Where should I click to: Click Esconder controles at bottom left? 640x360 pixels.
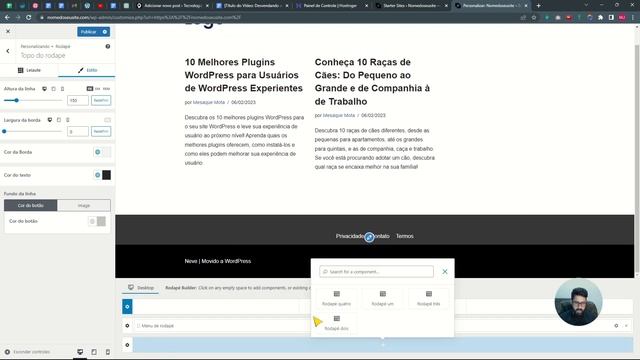point(27,352)
